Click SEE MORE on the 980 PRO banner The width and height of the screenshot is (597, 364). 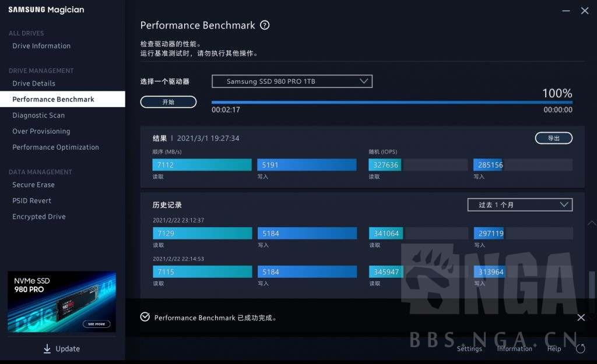click(96, 324)
